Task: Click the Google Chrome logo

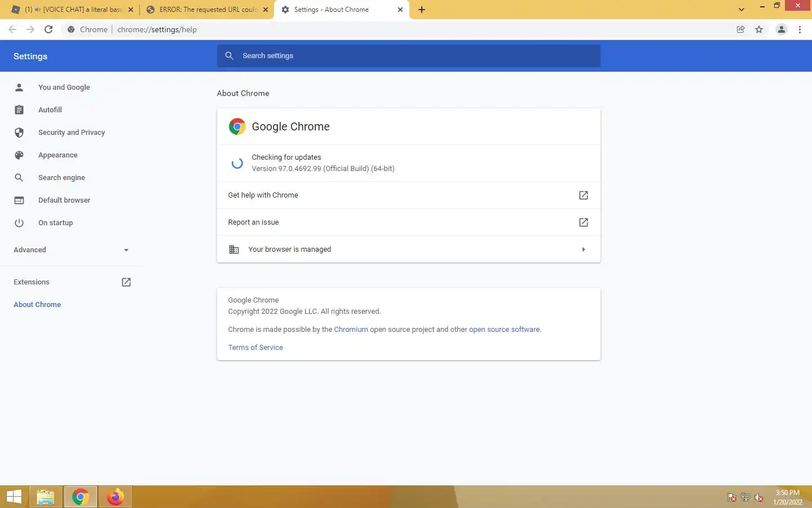Action: click(x=237, y=126)
